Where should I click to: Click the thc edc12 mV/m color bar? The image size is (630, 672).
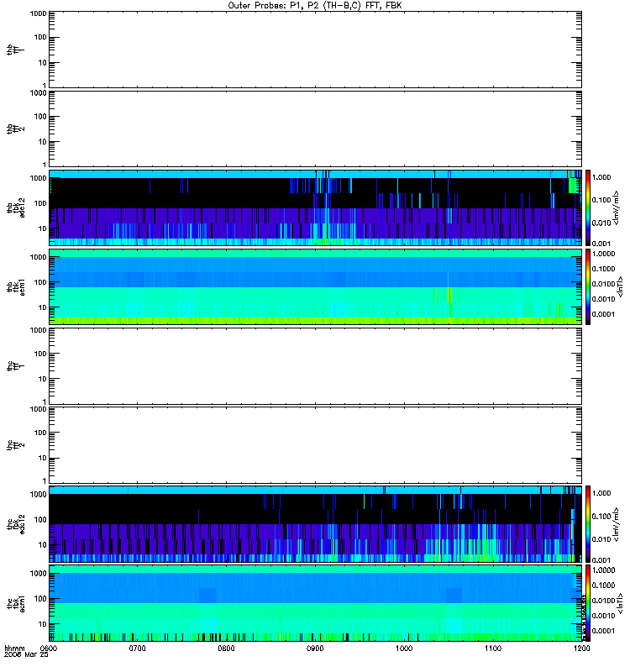pos(588,524)
